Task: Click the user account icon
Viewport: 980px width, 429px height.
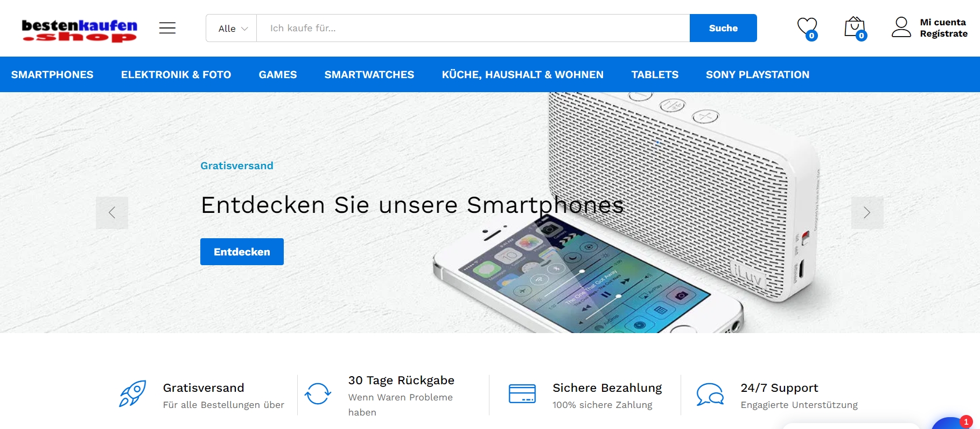Action: (x=901, y=27)
